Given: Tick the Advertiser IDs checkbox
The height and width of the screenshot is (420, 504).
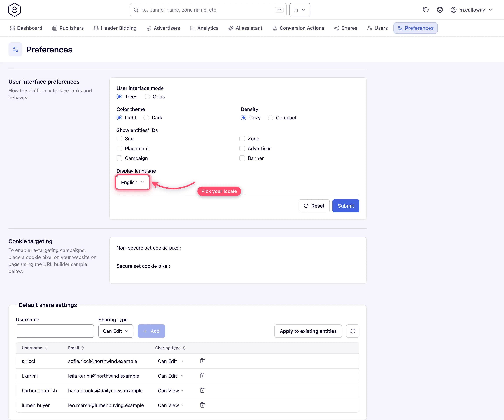Looking at the screenshot, I should tap(242, 149).
